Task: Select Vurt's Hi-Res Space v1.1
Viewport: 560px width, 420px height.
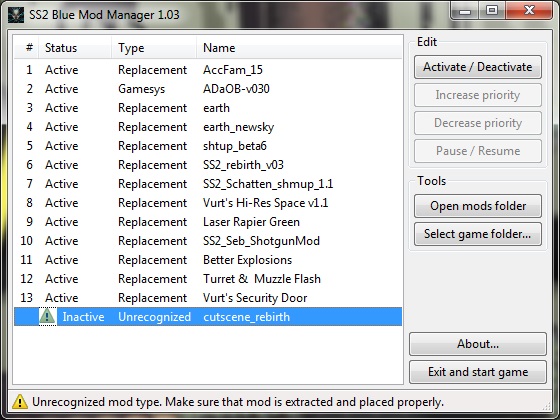Action: [208, 202]
